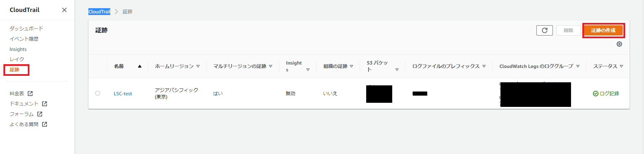The image size is (644, 154).
Task: Open the LSC-test trail link
Action: point(123,94)
